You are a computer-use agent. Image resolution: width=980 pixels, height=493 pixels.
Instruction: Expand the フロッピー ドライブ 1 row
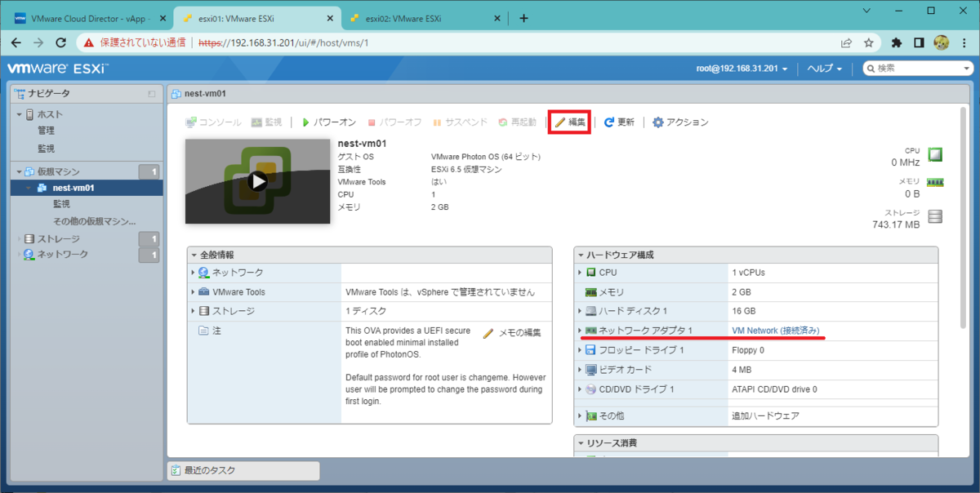(x=580, y=350)
